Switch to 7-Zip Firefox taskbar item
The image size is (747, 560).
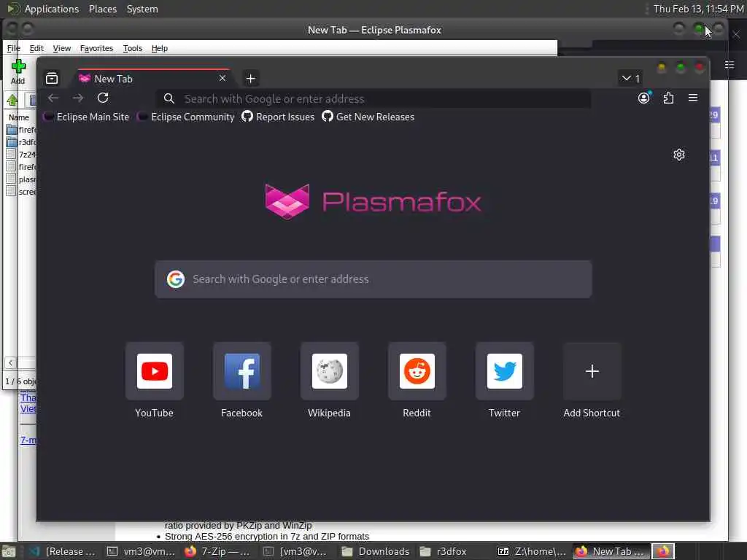click(217, 551)
